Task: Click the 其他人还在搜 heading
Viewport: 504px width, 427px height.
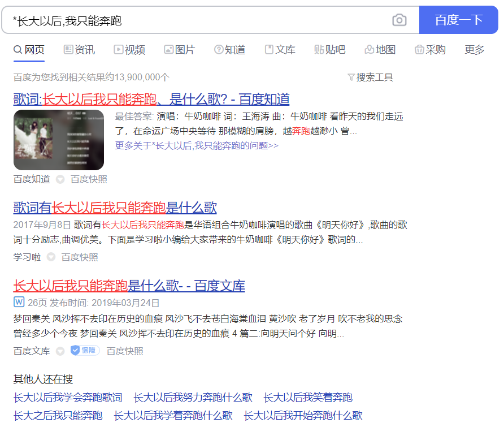Action: coord(43,379)
